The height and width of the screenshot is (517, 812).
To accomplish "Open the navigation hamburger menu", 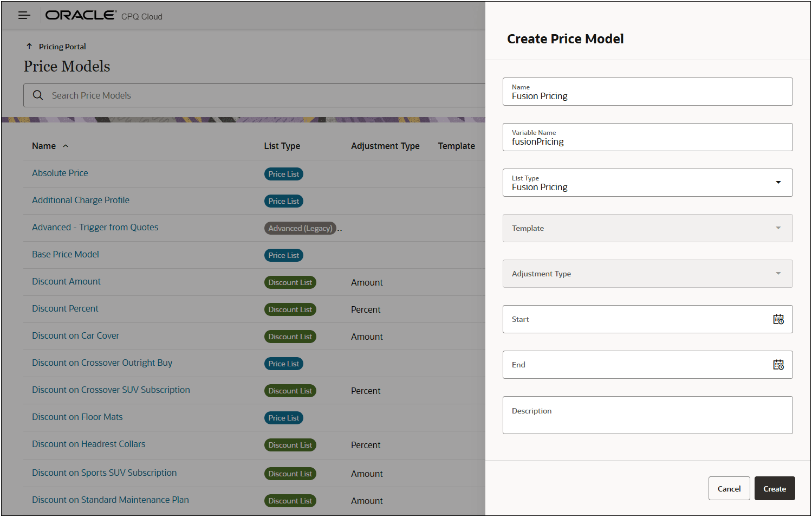I will 24,15.
